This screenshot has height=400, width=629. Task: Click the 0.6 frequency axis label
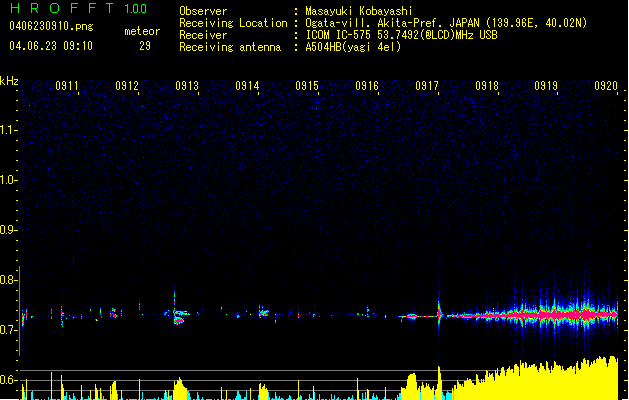[8, 380]
